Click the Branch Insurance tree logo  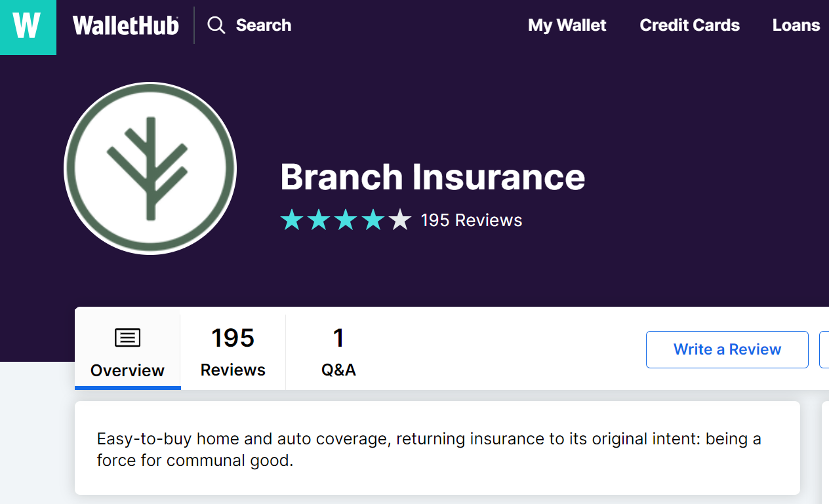pyautogui.click(x=150, y=168)
